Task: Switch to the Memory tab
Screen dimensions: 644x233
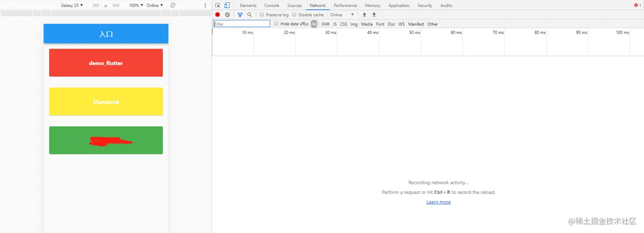Action: tap(373, 6)
